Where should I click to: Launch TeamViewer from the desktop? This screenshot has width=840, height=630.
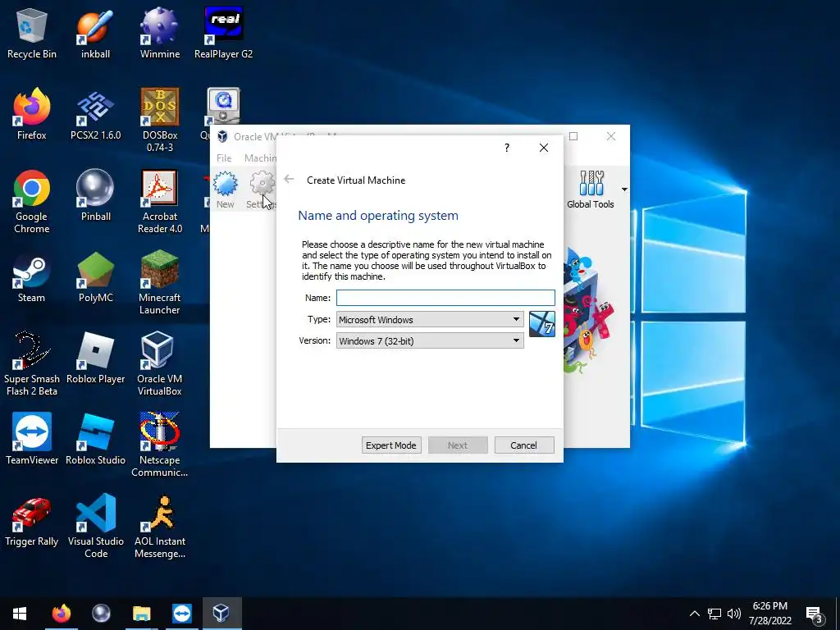(x=32, y=440)
